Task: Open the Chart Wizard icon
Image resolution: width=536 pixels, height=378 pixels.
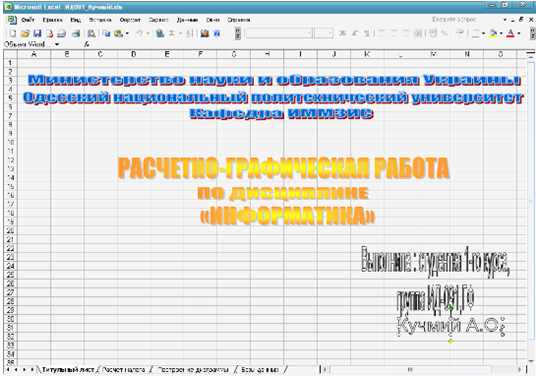Action: 205,33
